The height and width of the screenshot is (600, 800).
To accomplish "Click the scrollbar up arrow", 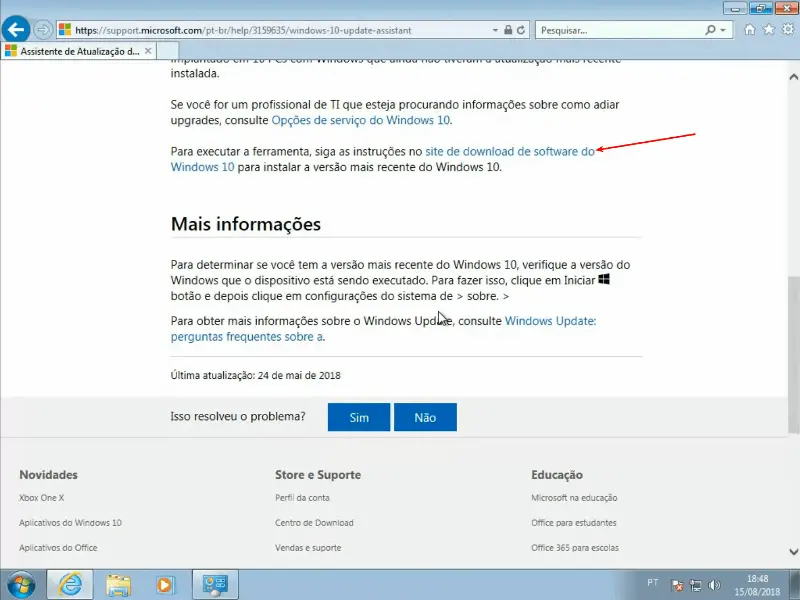I will (x=793, y=77).
